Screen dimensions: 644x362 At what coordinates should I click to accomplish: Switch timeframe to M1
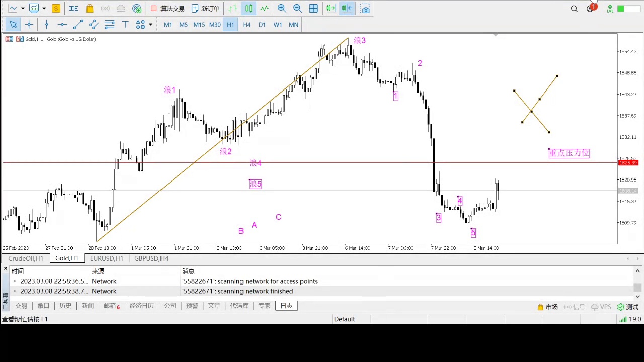(x=168, y=24)
